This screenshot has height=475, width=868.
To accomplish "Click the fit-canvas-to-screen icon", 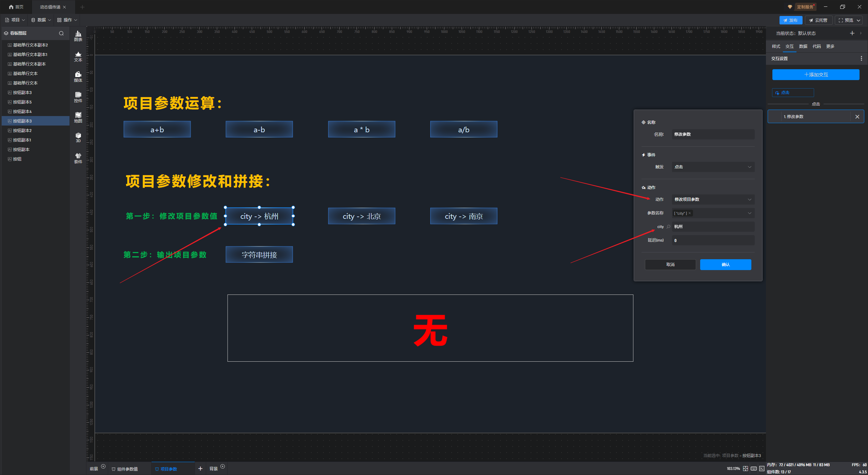I will click(746, 469).
